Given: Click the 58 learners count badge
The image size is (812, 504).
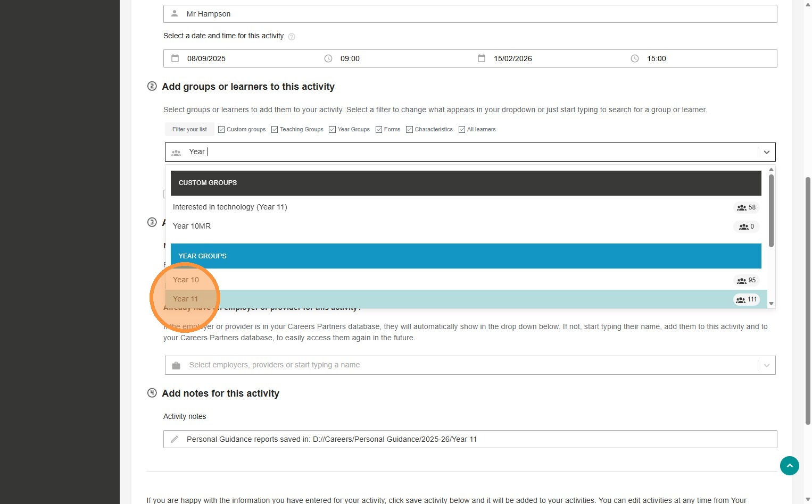Looking at the screenshot, I should pyautogui.click(x=747, y=207).
